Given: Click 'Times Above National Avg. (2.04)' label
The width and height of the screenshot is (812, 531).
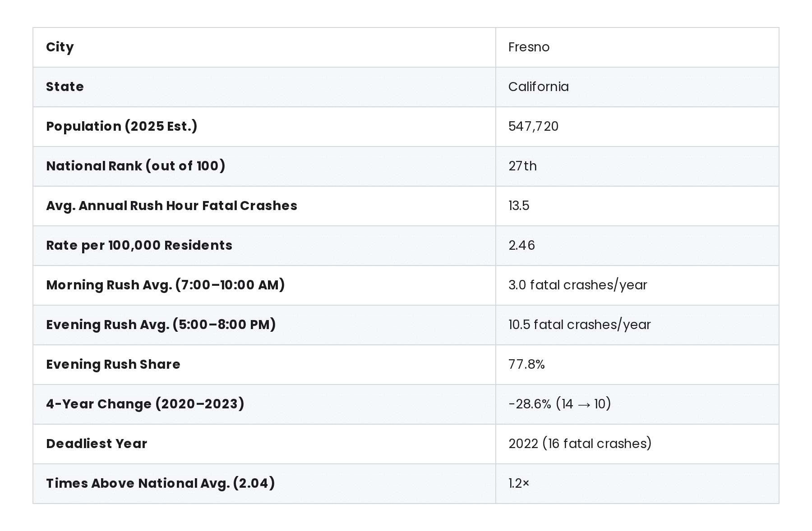Looking at the screenshot, I should 161,484.
